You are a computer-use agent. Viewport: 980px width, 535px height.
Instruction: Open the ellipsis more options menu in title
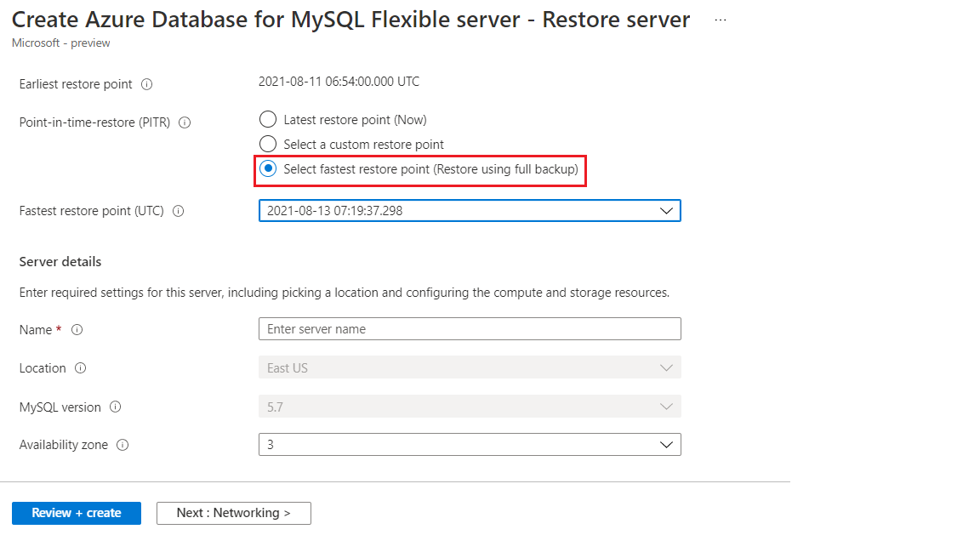pos(721,20)
